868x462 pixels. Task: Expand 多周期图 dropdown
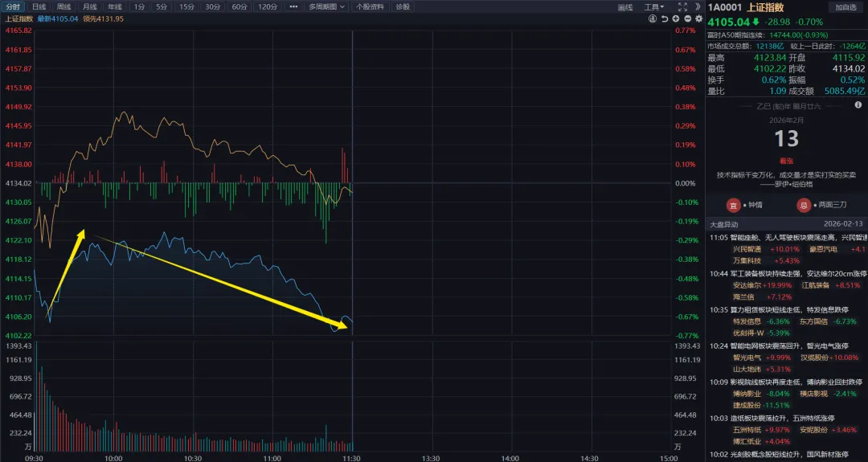click(326, 6)
